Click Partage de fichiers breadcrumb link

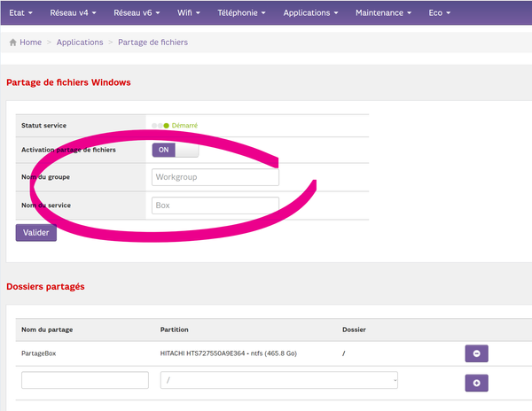(x=153, y=42)
